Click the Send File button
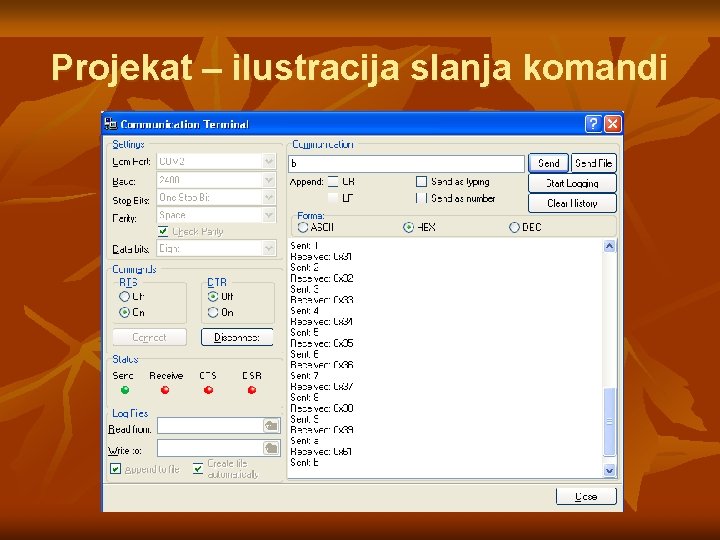The height and width of the screenshot is (540, 720). click(593, 163)
